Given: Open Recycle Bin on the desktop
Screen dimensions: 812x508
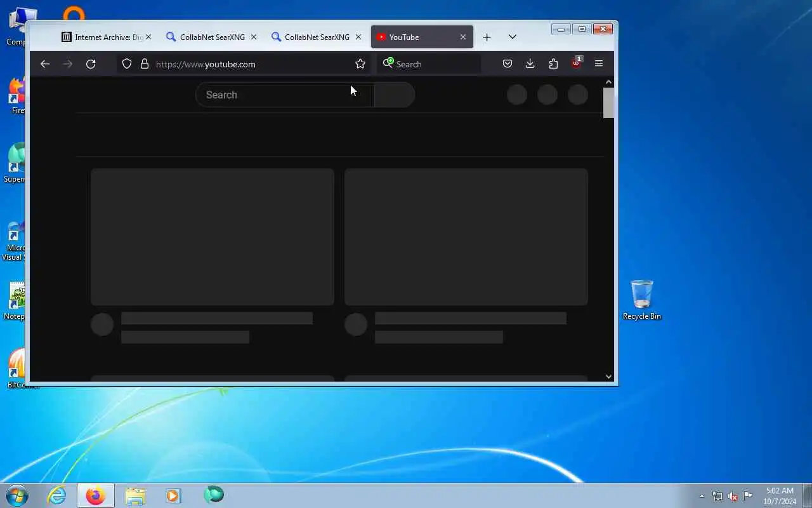Looking at the screenshot, I should click(641, 300).
